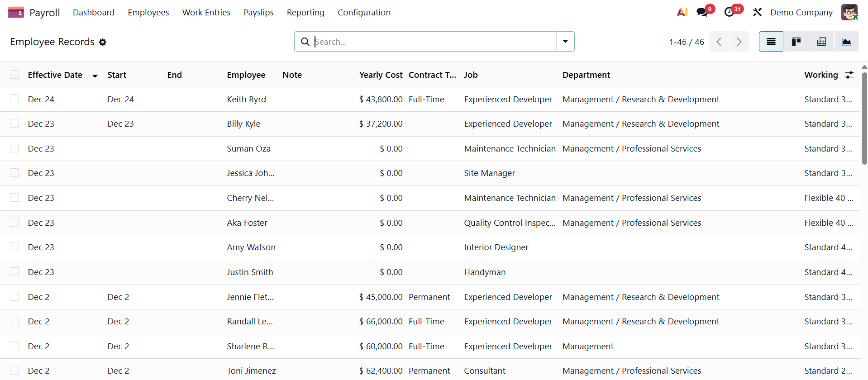Sort by the Department column header
This screenshot has height=380, width=868.
click(x=586, y=75)
